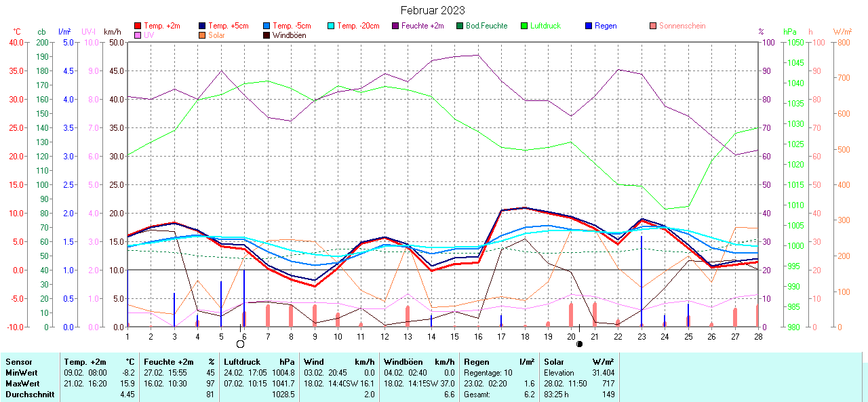Click the 'Regentage: 10' entry

click(x=489, y=373)
